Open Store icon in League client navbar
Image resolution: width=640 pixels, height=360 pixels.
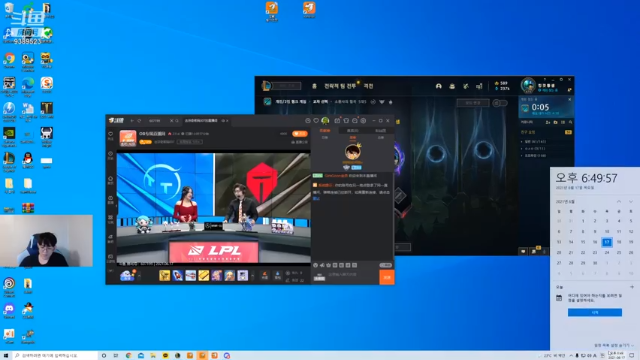479,86
